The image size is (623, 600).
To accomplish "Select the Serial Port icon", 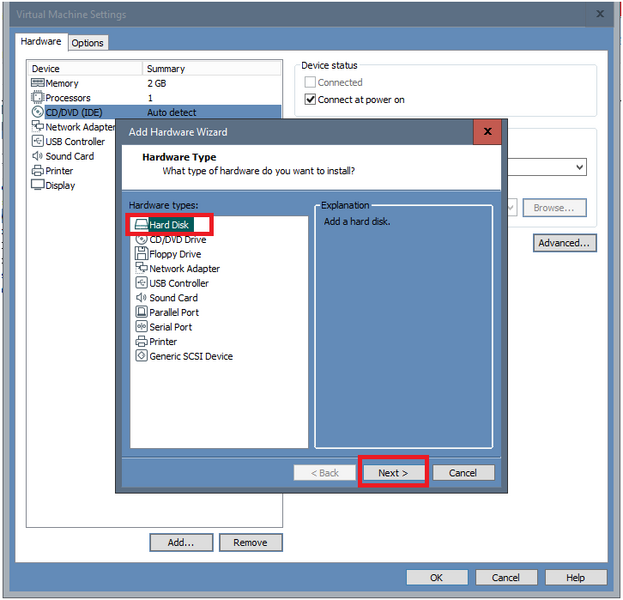I will coord(141,327).
